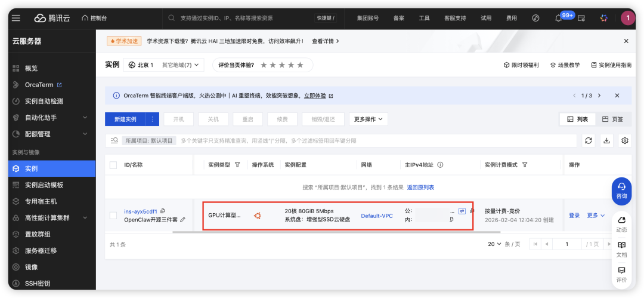Rate page with the fifth star
Image resolution: width=644 pixels, height=298 pixels.
pos(300,65)
